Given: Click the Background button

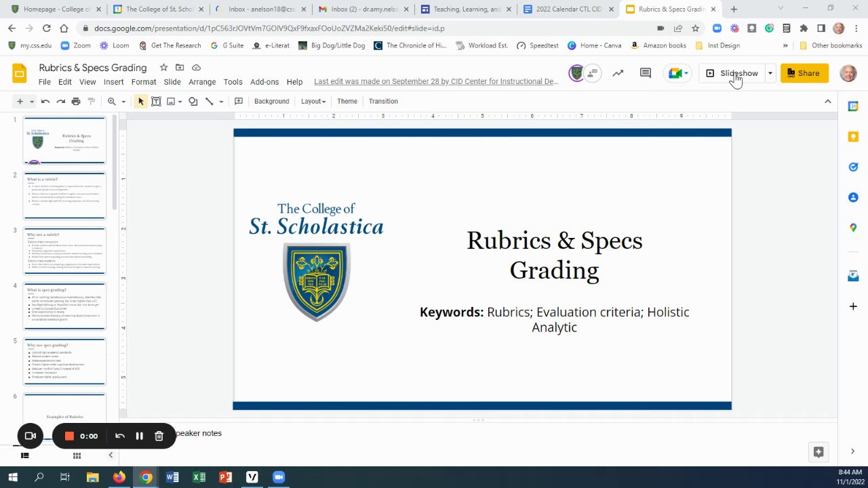Looking at the screenshot, I should click(x=271, y=101).
